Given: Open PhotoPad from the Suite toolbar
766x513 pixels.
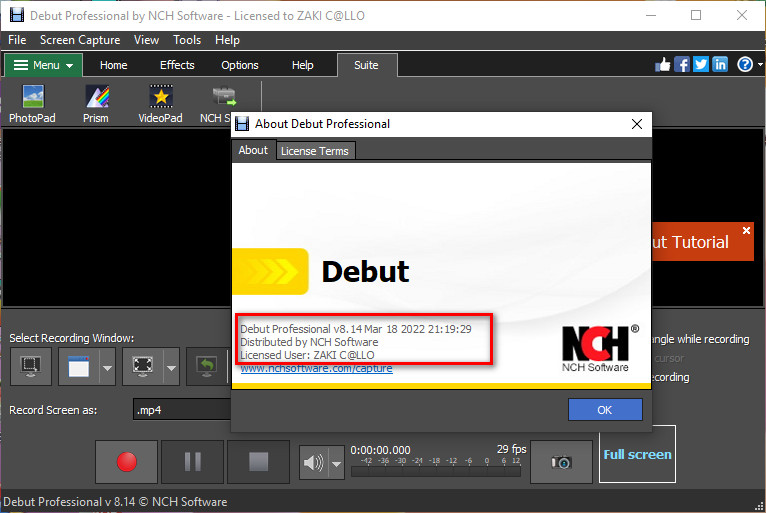Looking at the screenshot, I should [32, 103].
